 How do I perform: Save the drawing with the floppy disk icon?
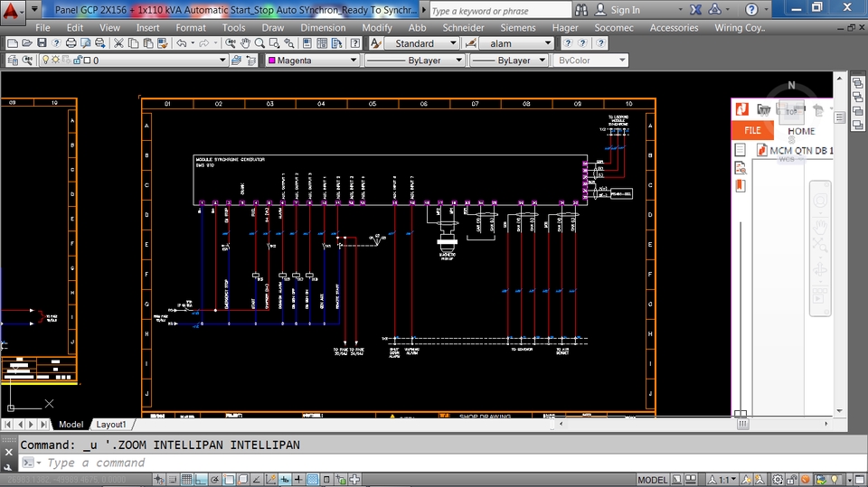click(42, 43)
